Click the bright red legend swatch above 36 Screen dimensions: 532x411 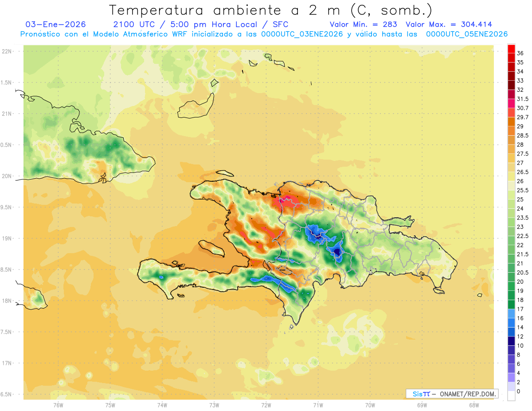click(x=511, y=49)
